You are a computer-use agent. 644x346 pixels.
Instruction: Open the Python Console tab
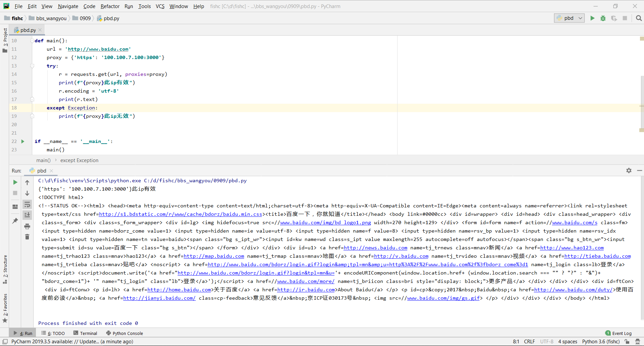(125, 333)
